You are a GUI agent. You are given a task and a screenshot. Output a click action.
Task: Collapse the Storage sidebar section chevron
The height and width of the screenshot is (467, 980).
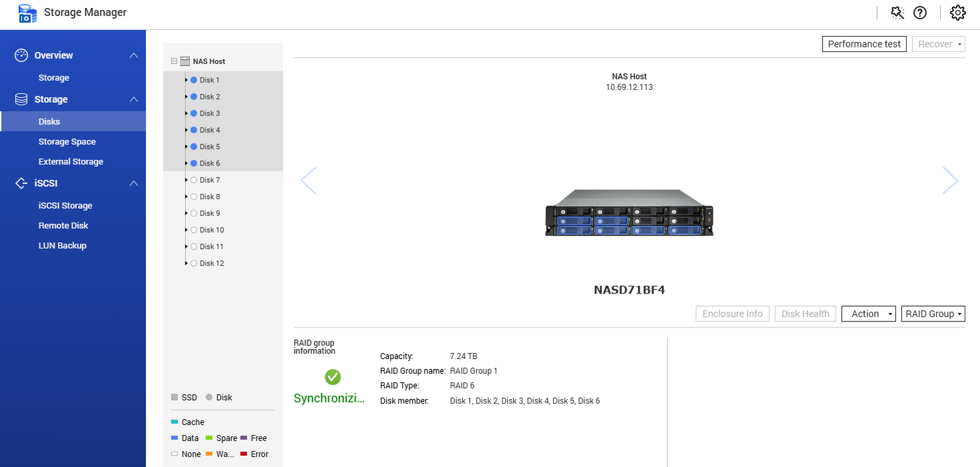(134, 99)
